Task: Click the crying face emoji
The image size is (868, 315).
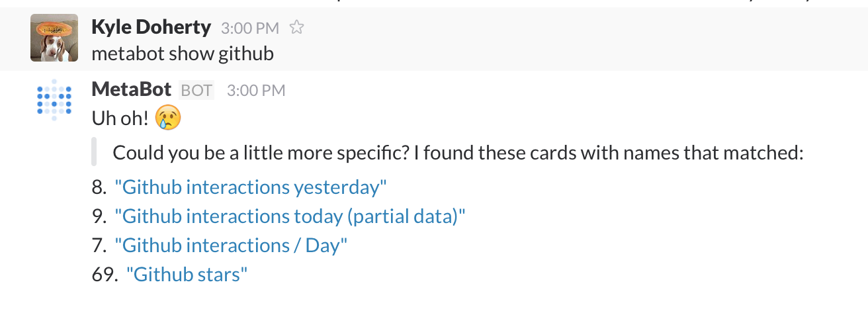Action: click(x=168, y=118)
